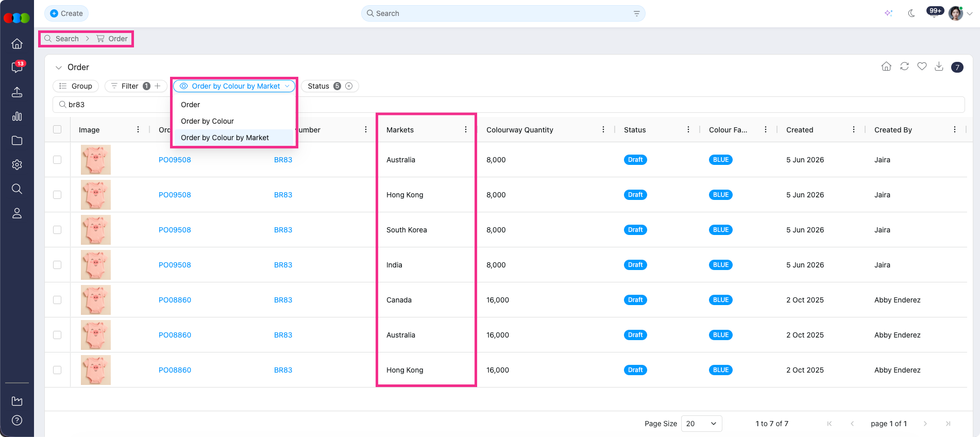Click Draft status badge in Canada row

point(635,300)
